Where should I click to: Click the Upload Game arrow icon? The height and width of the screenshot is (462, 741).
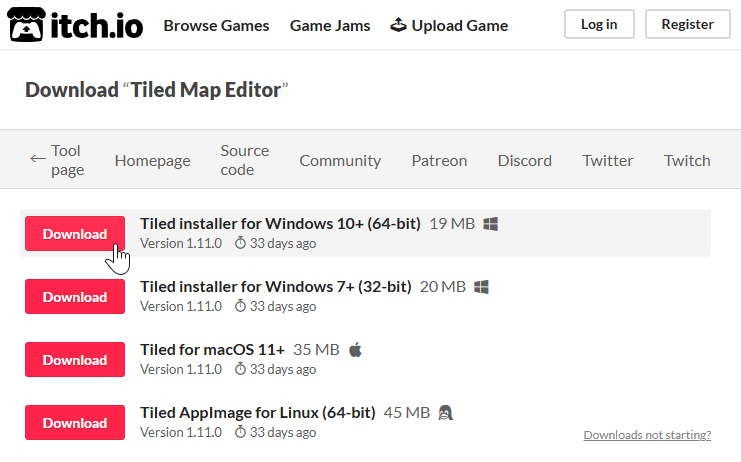(398, 25)
